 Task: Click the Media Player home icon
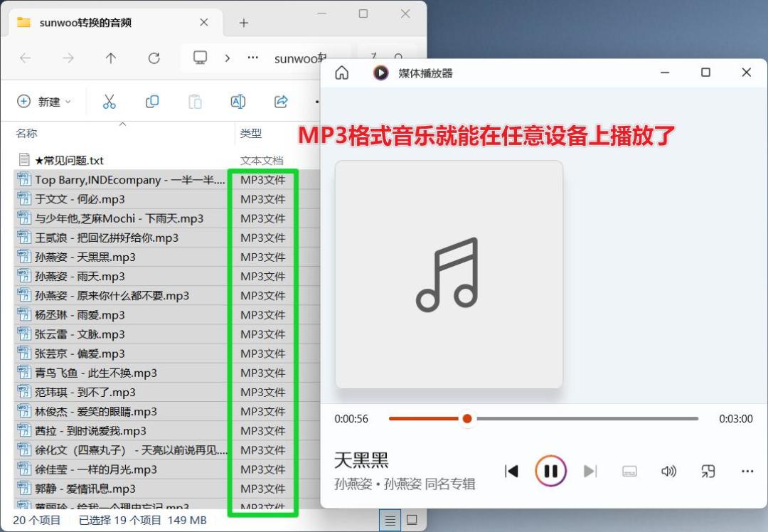pos(342,73)
